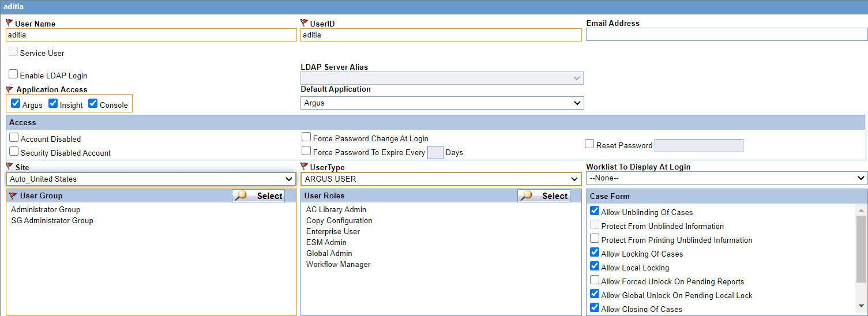
Task: Check the Account Disabled box
Action: (14, 138)
